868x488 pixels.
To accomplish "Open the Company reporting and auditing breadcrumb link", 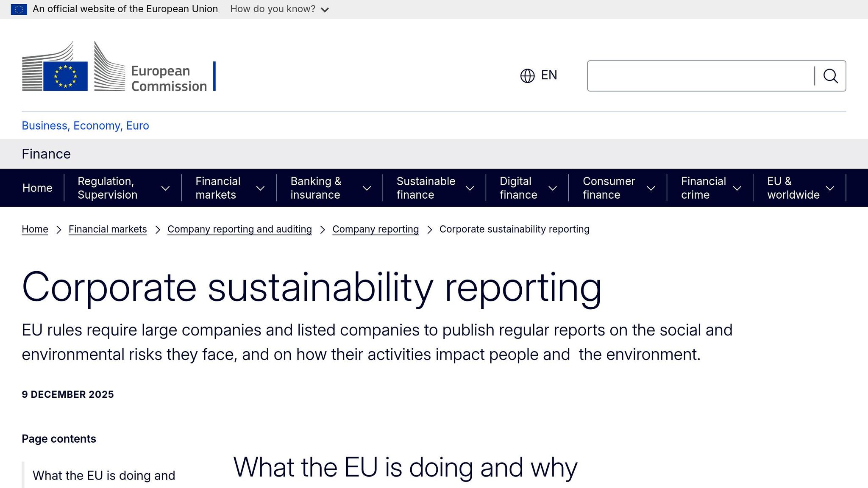I will (239, 229).
